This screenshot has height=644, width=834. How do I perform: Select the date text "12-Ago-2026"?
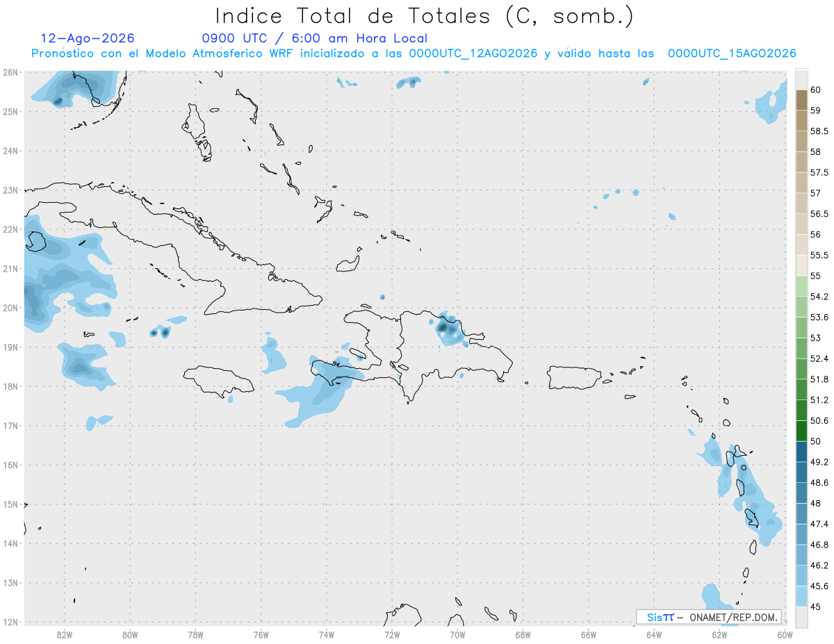point(88,38)
